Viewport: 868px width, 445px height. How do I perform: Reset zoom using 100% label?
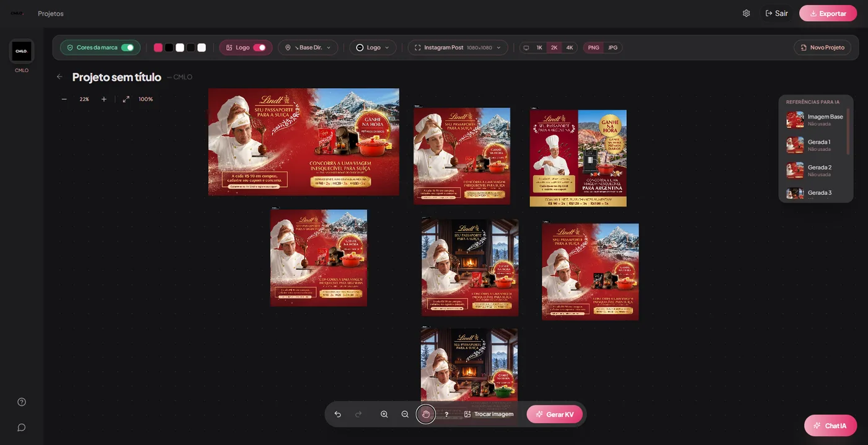coord(146,99)
